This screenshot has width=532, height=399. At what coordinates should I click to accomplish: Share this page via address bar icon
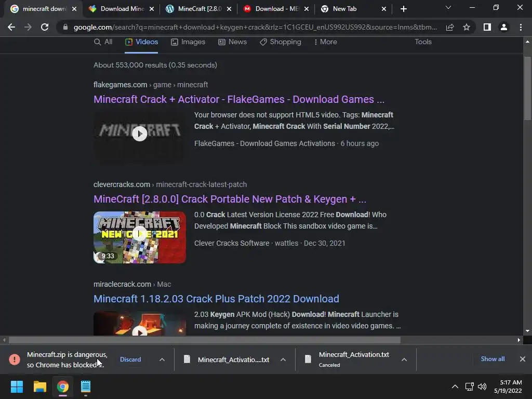[x=450, y=27]
